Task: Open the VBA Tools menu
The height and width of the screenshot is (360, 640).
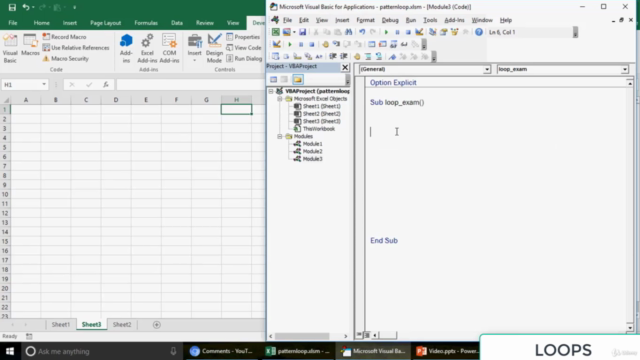Action: pos(430,20)
